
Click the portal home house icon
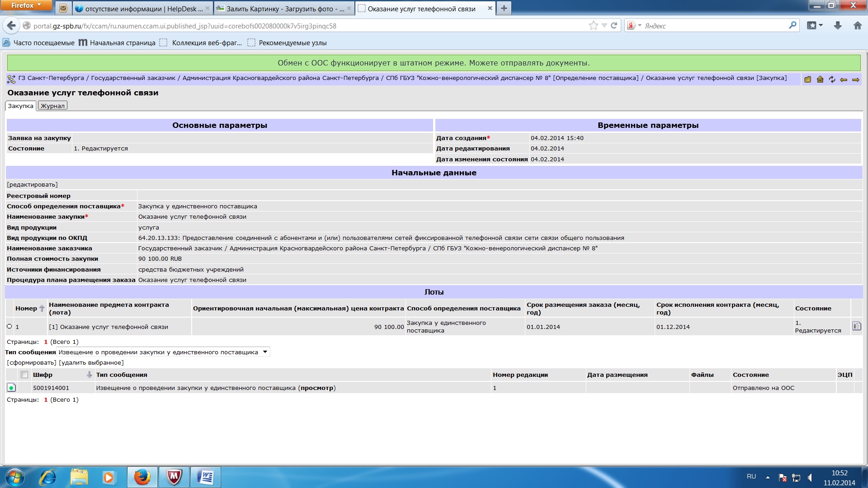tap(820, 80)
